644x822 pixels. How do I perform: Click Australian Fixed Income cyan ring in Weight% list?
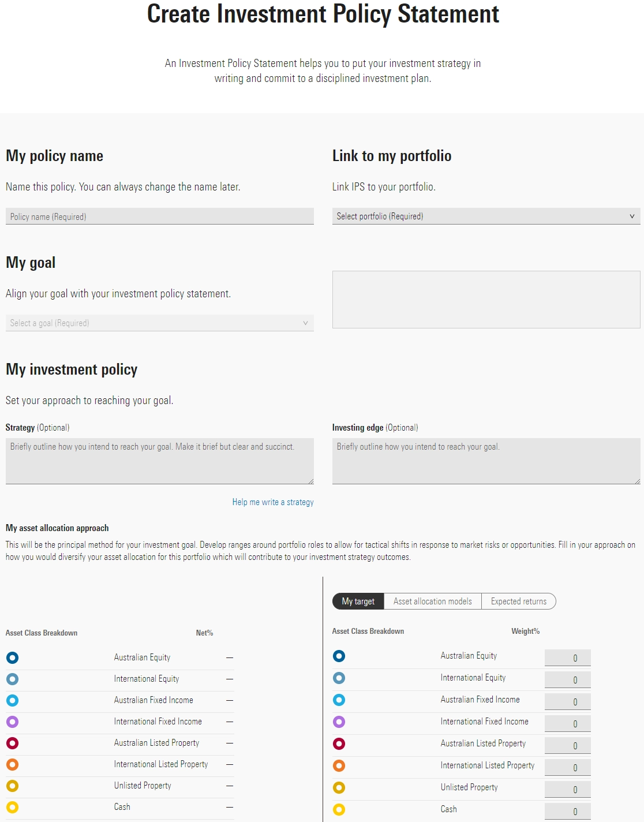point(339,700)
